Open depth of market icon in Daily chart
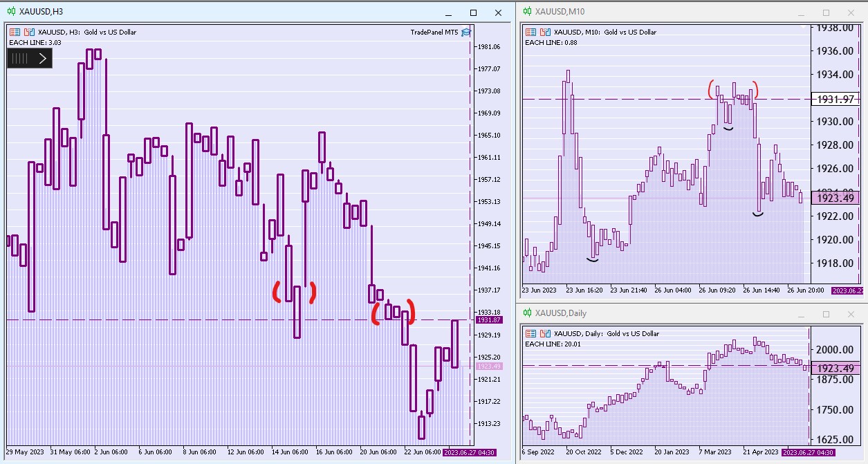Viewport: 868px width, 464px height. click(545, 333)
